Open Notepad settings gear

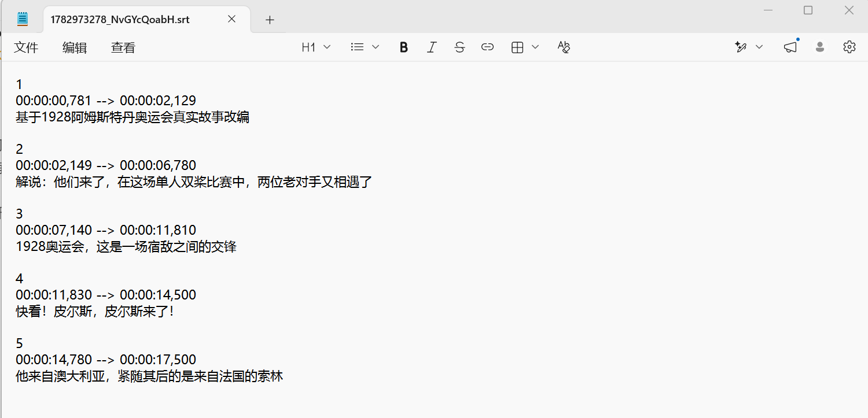pos(849,47)
